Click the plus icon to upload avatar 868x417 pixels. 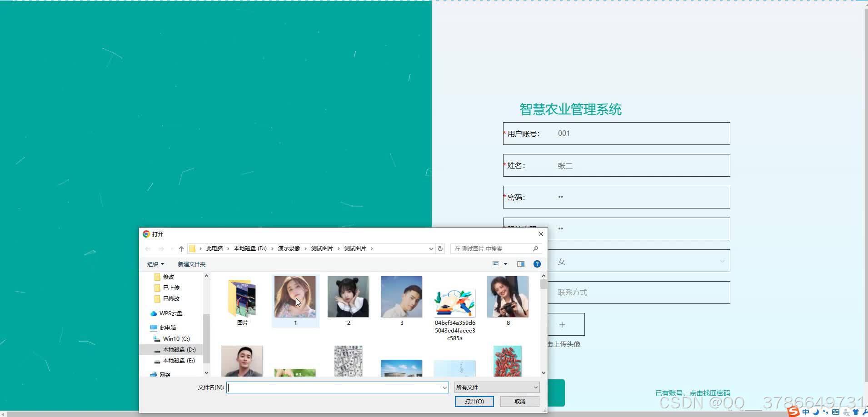tap(562, 324)
